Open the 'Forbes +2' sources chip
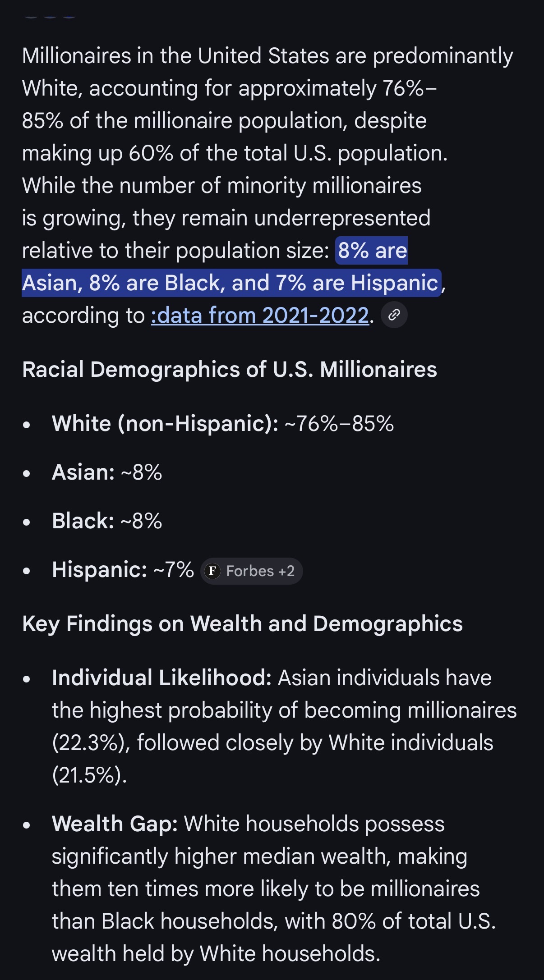544x980 pixels. click(x=251, y=571)
